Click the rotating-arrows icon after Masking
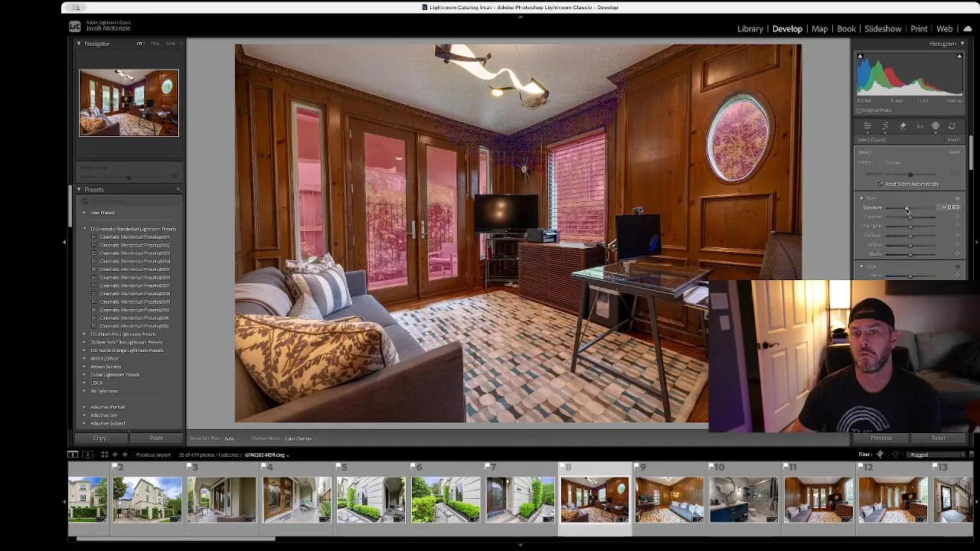 pos(952,126)
